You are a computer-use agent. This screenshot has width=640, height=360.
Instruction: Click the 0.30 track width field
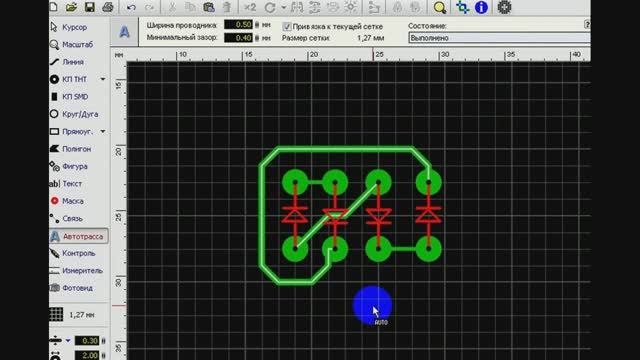87,340
